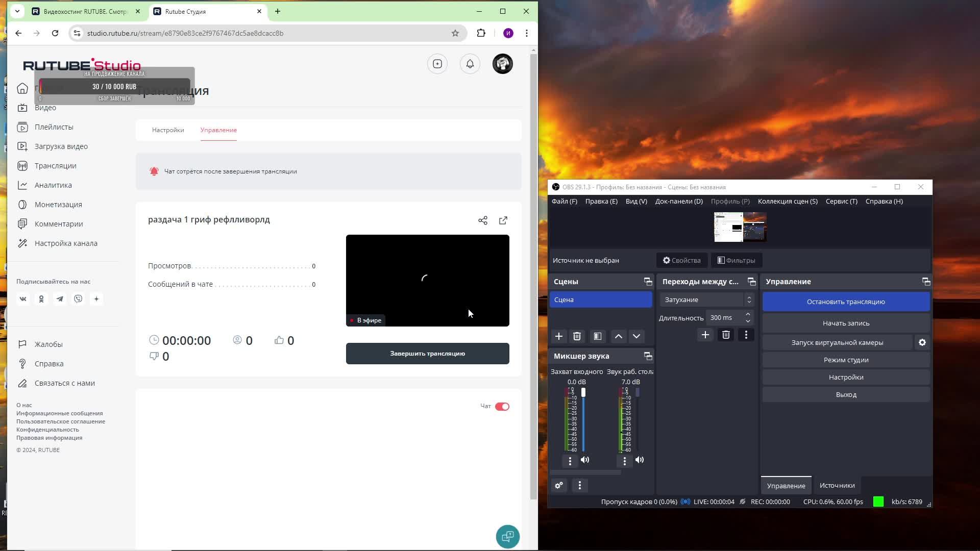The height and width of the screenshot is (551, 980).
Task: Click Запуск виртуальной камеры button
Action: point(837,343)
